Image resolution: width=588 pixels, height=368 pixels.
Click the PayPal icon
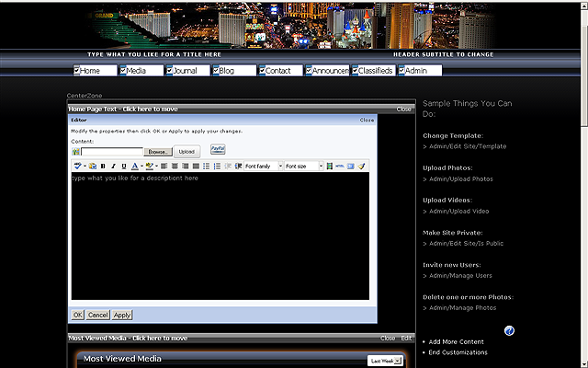(218, 149)
